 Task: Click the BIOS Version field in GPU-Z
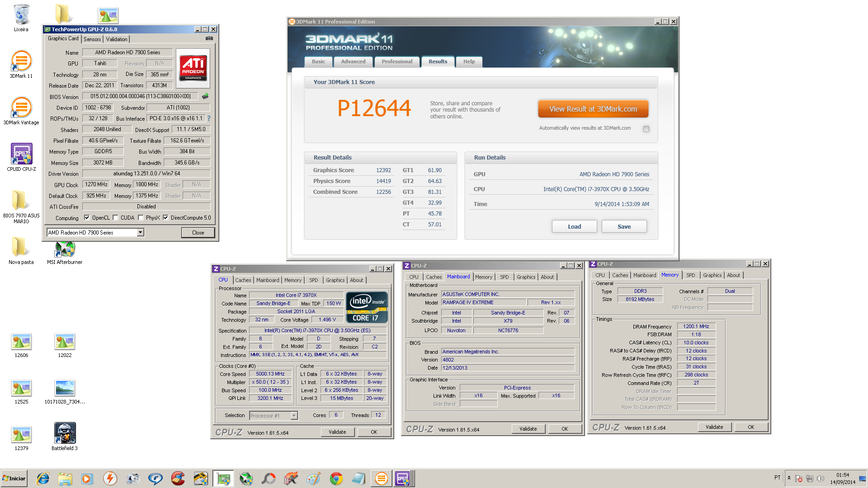[x=140, y=96]
